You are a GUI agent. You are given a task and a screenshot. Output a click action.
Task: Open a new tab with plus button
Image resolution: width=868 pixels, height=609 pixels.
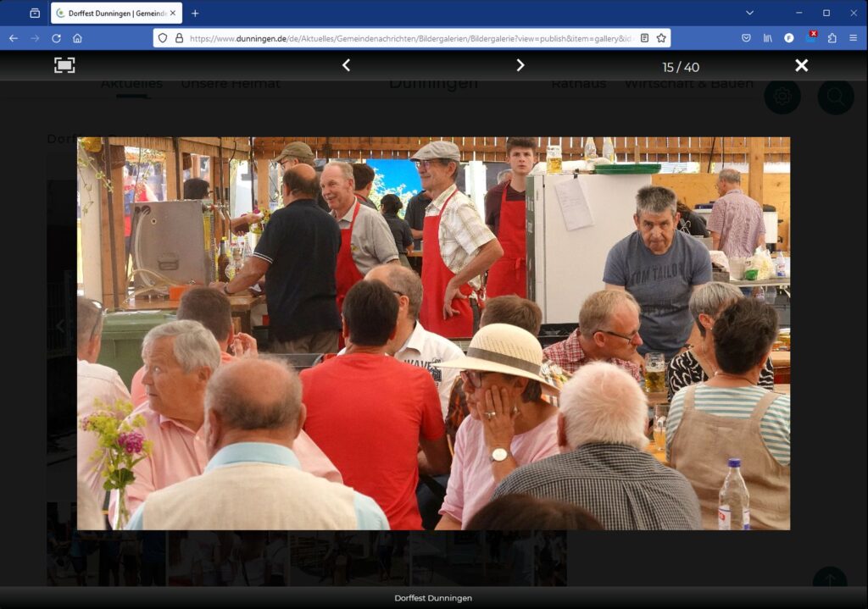[195, 13]
